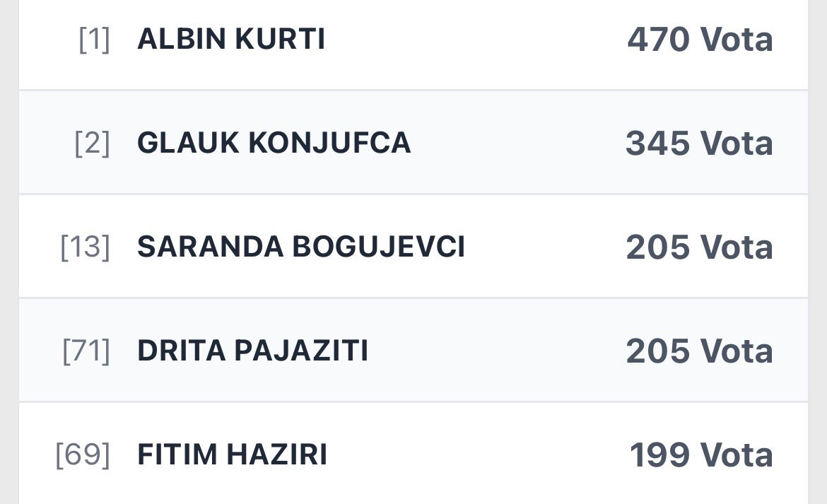Click candidate number [1] label

coord(94,40)
